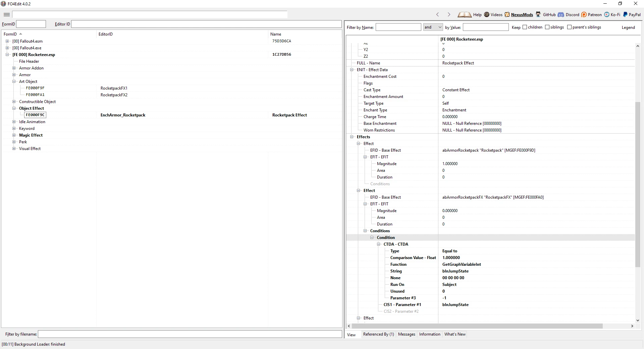This screenshot has height=349, width=644.
Task: Select FE000F9F RocketpackFX1 record
Action: [x=171, y=88]
